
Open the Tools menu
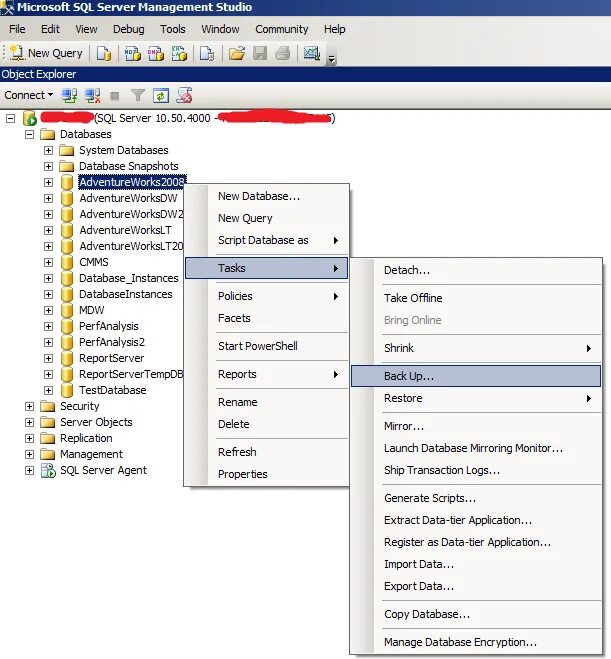point(173,29)
